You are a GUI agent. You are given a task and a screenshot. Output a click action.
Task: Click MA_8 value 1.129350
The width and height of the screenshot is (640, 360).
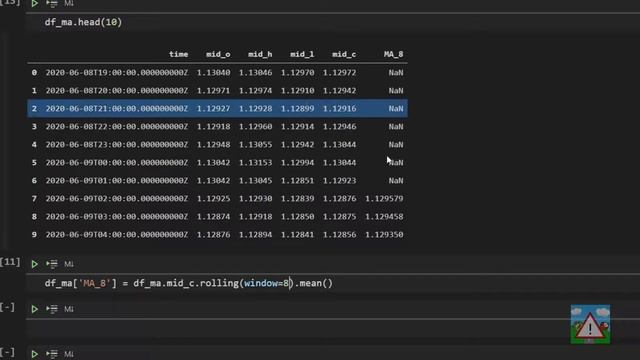click(384, 234)
